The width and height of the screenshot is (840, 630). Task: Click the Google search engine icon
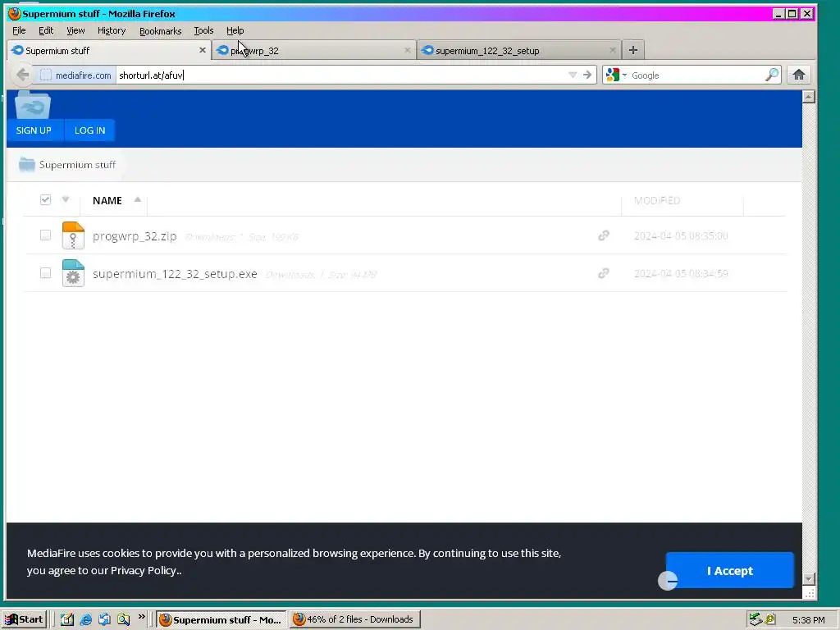[613, 75]
